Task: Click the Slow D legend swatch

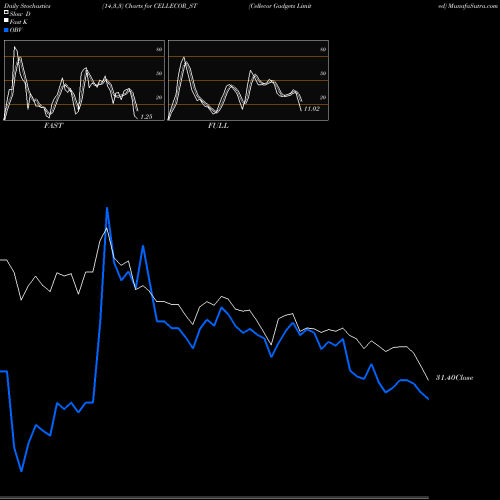Action: (6, 12)
